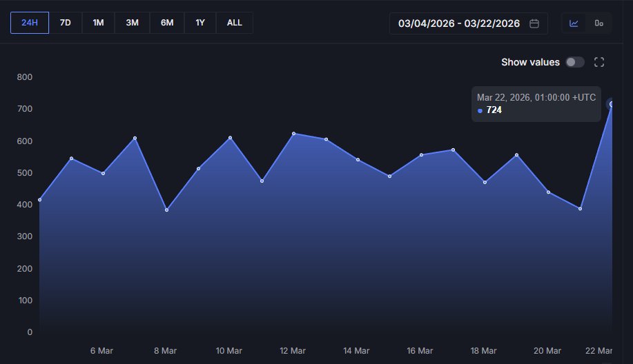Screen dimensions: 633x364
Task: Click the 500 y-axis label
Action: click(x=25, y=172)
